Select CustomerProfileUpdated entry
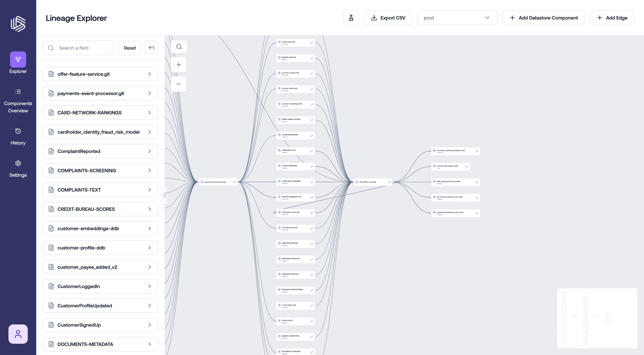The width and height of the screenshot is (644, 355). 100,306
